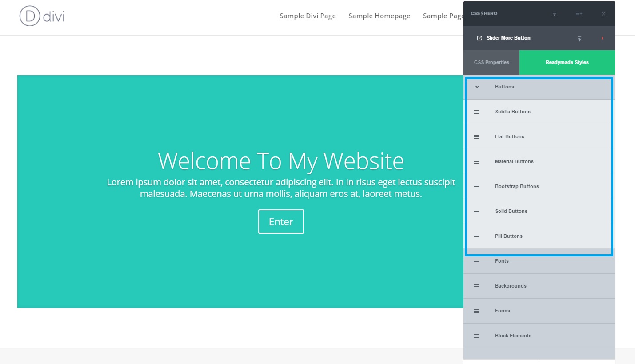Open the Sample Divi Page link
This screenshot has height=364, width=635.
pyautogui.click(x=308, y=16)
